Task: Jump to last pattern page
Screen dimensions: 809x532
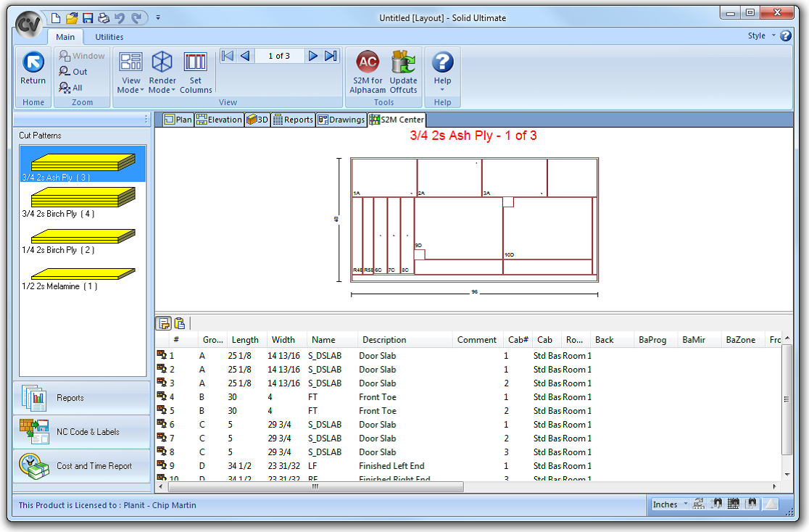Action: coord(331,56)
